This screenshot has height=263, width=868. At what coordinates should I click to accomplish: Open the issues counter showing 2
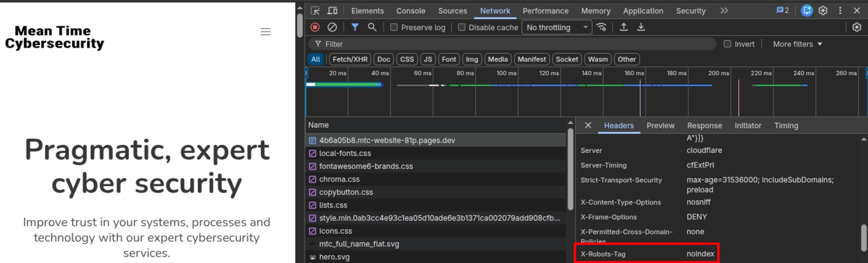click(783, 11)
